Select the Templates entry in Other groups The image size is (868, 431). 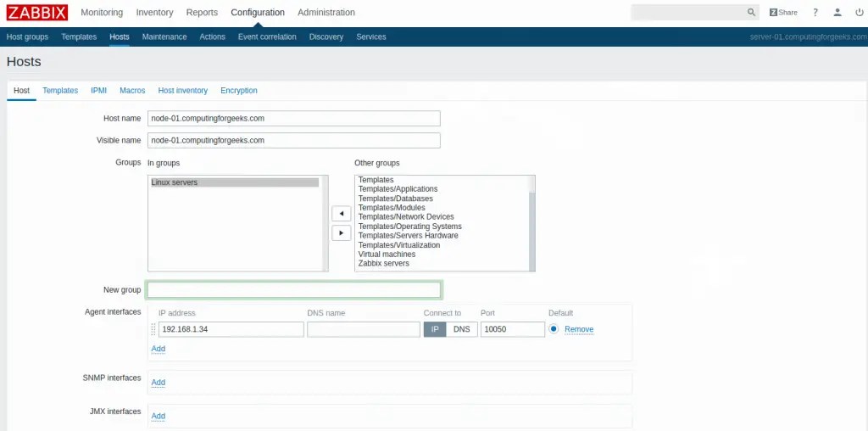(376, 180)
